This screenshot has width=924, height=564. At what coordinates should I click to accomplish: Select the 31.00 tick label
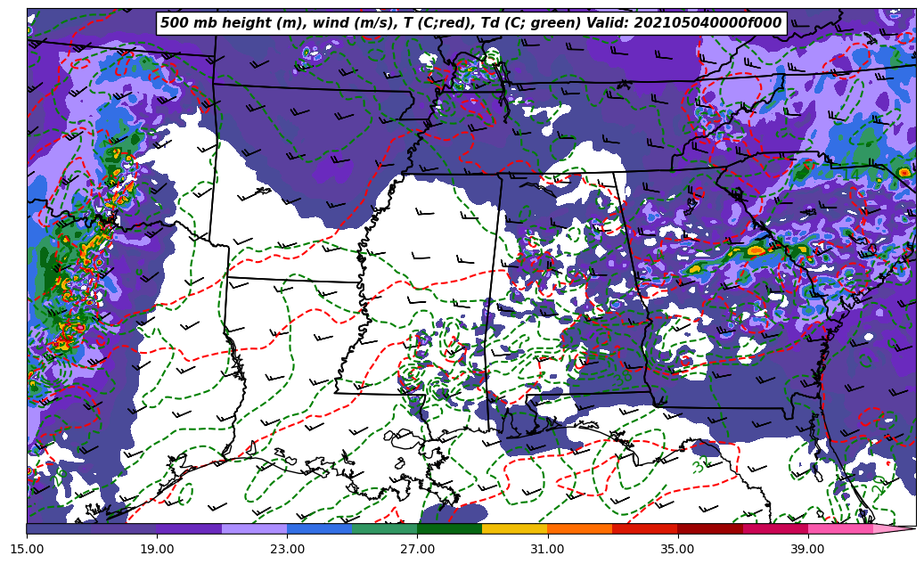pos(547,549)
